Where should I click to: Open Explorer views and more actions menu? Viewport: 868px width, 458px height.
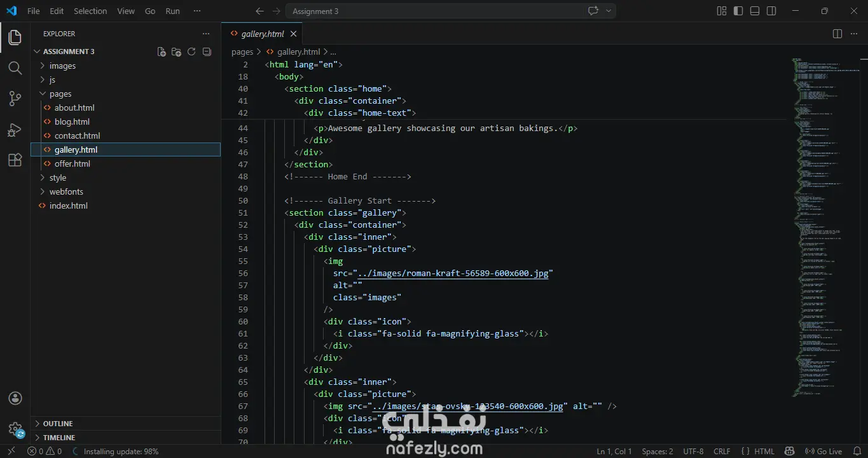pyautogui.click(x=205, y=34)
